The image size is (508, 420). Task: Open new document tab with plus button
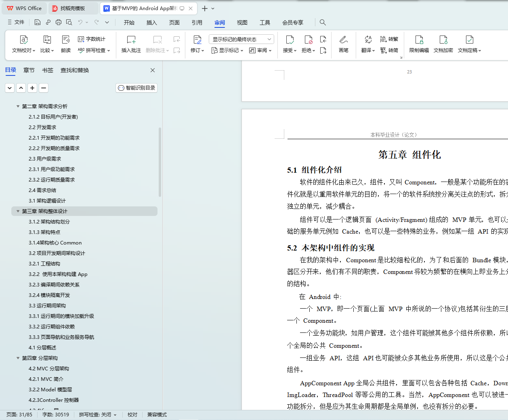[205, 8]
